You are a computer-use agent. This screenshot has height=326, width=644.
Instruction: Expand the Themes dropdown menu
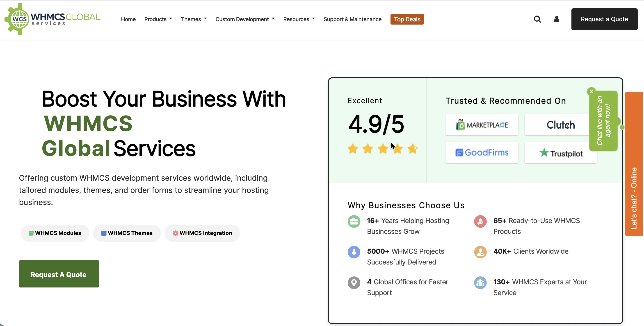pos(194,19)
